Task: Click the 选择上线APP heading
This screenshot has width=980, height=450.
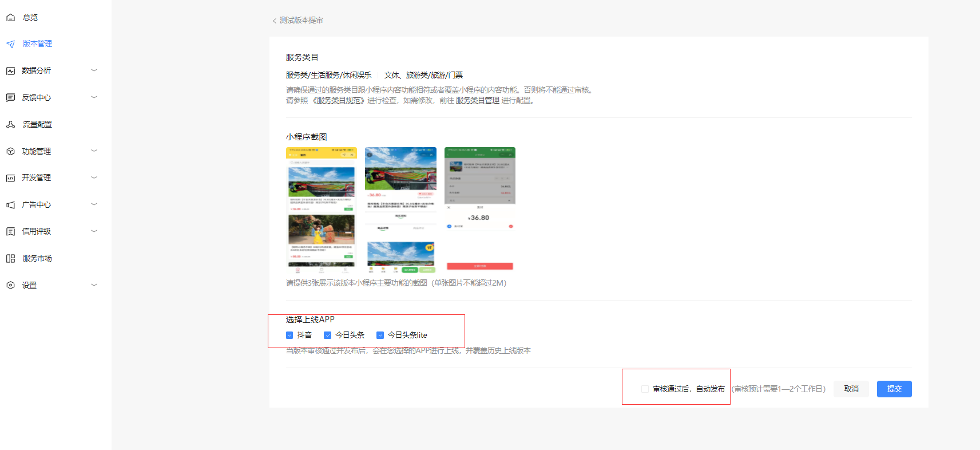Action: pos(310,319)
